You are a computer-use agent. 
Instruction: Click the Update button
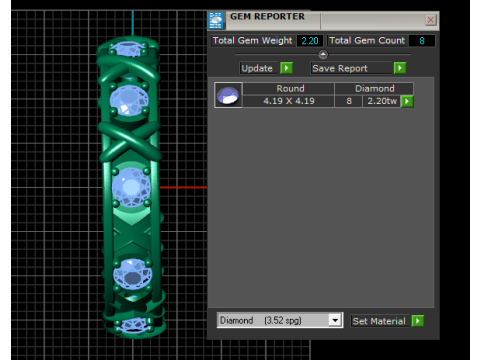tap(259, 68)
